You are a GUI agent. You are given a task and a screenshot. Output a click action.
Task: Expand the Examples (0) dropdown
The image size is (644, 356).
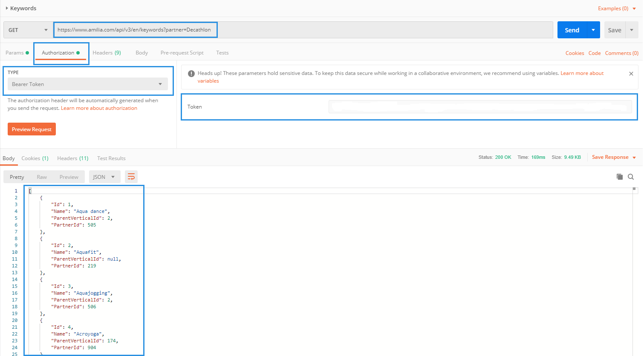pyautogui.click(x=634, y=9)
